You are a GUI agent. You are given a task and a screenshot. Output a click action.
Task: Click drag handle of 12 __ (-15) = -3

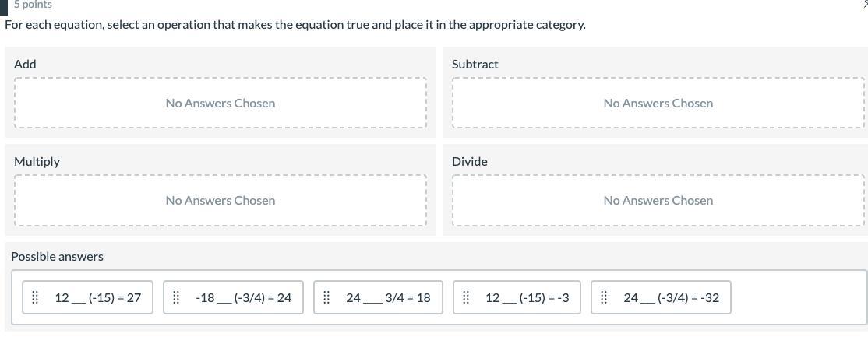pyautogui.click(x=465, y=297)
